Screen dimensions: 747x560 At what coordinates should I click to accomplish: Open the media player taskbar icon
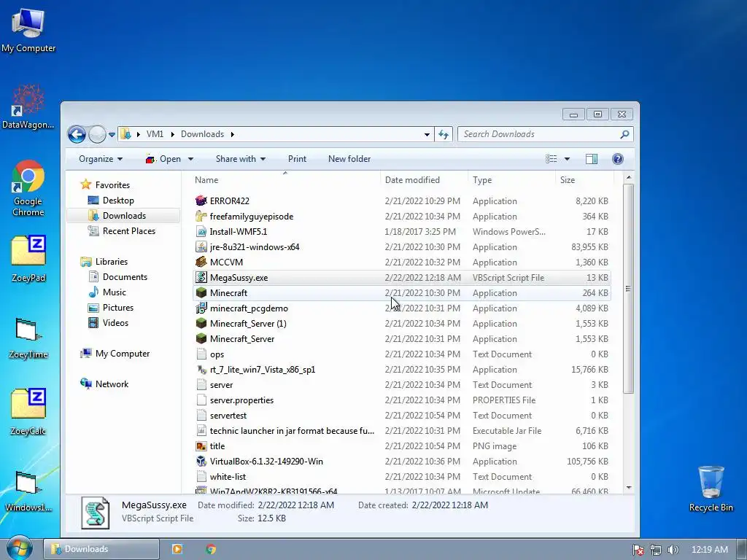click(177, 549)
